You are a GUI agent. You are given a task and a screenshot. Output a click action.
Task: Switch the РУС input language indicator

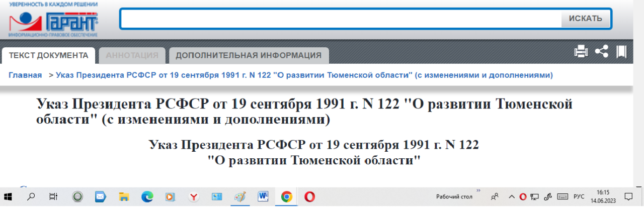579,196
